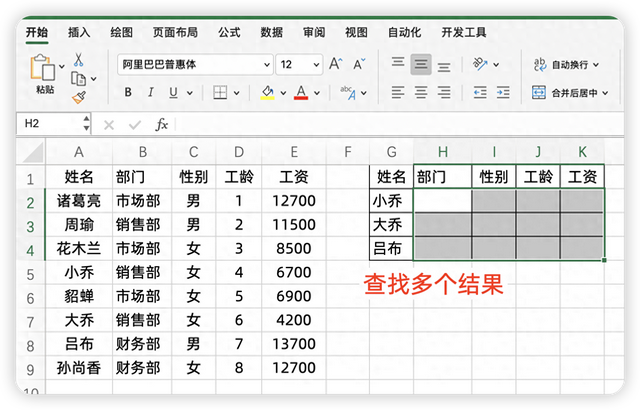Apply the yellow fill color bucket
This screenshot has height=410, width=640.
point(267,93)
